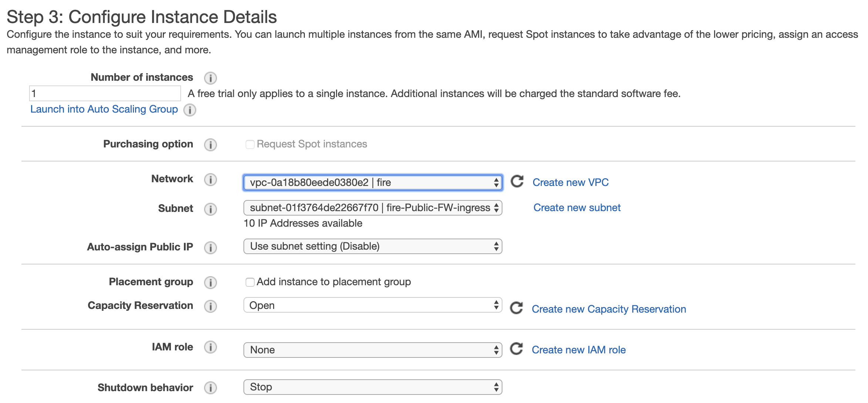The image size is (868, 403).
Task: Check Add instance to placement group
Action: [x=250, y=282]
